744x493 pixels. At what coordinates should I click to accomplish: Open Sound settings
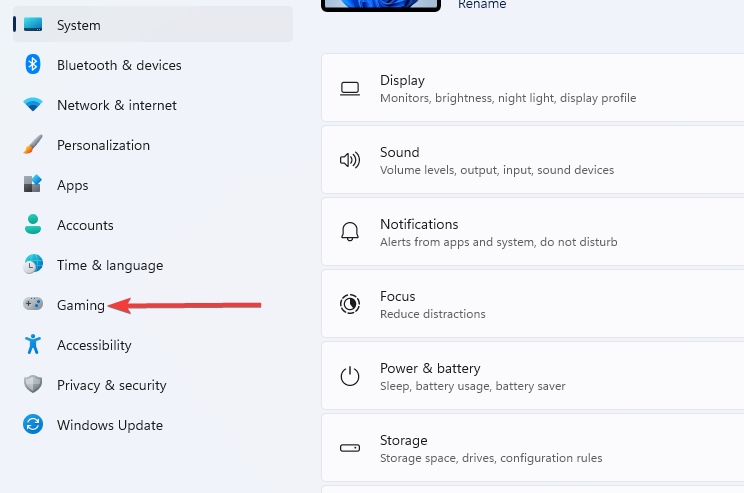click(533, 160)
